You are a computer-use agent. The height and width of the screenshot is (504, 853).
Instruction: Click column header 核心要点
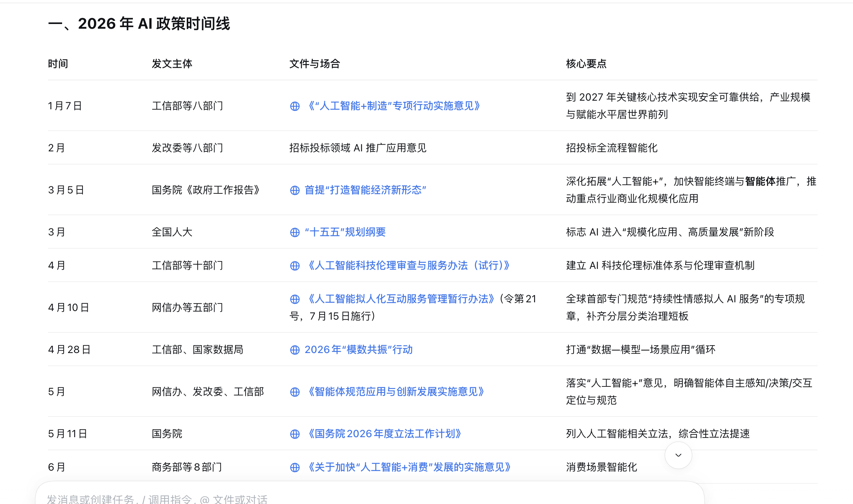pos(586,64)
